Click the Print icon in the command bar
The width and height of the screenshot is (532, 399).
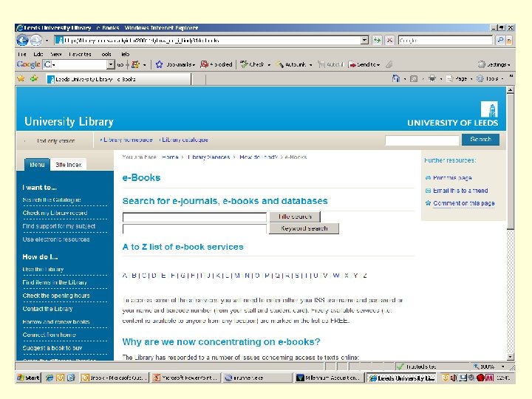click(432, 79)
